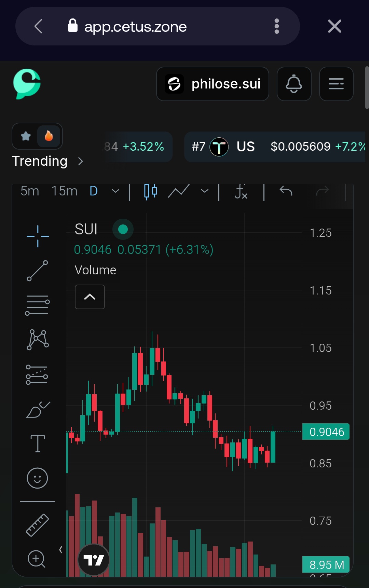Switch to the 5m timeframe
The height and width of the screenshot is (588, 369).
30,191
